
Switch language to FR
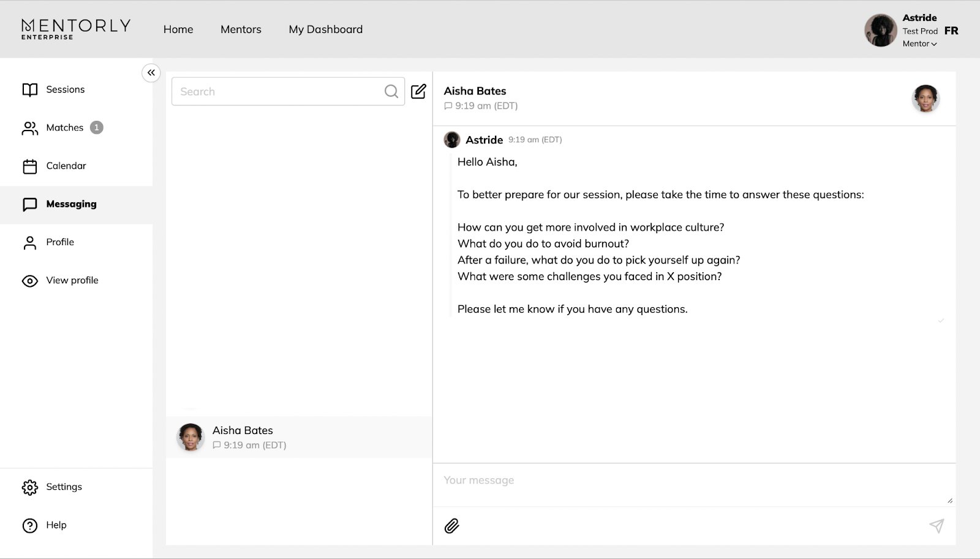(x=951, y=31)
